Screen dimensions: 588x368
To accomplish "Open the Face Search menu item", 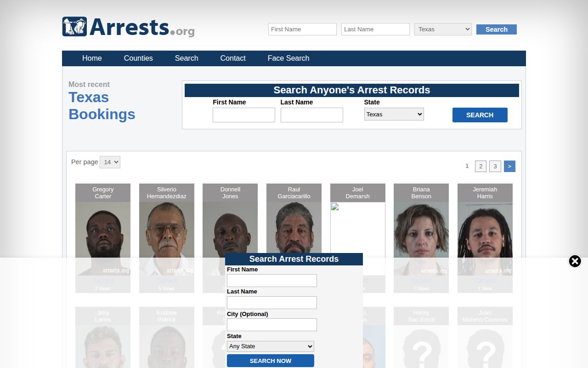I will coord(288,58).
